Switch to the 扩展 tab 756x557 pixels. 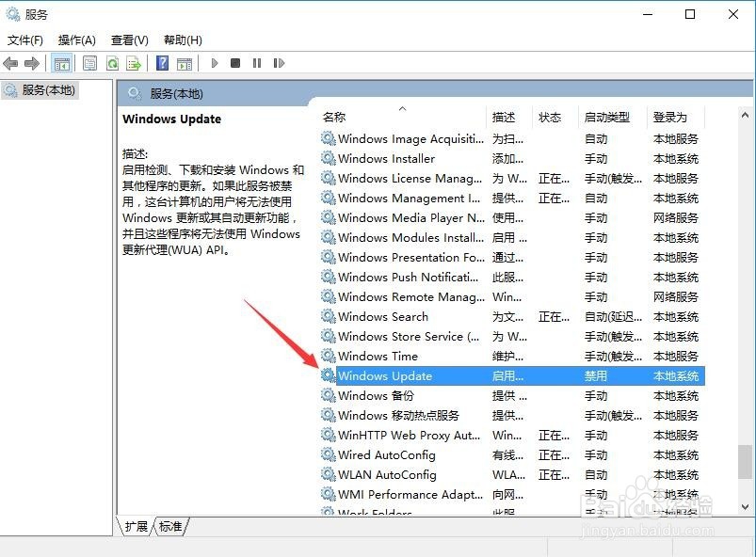pos(137,526)
